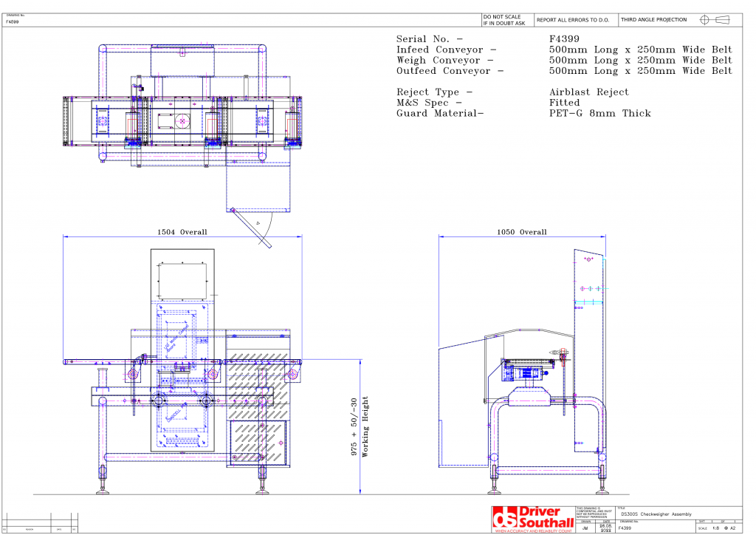The height and width of the screenshot is (535, 756).
Task: Select the Airblast Reject specification text
Action: (588, 92)
